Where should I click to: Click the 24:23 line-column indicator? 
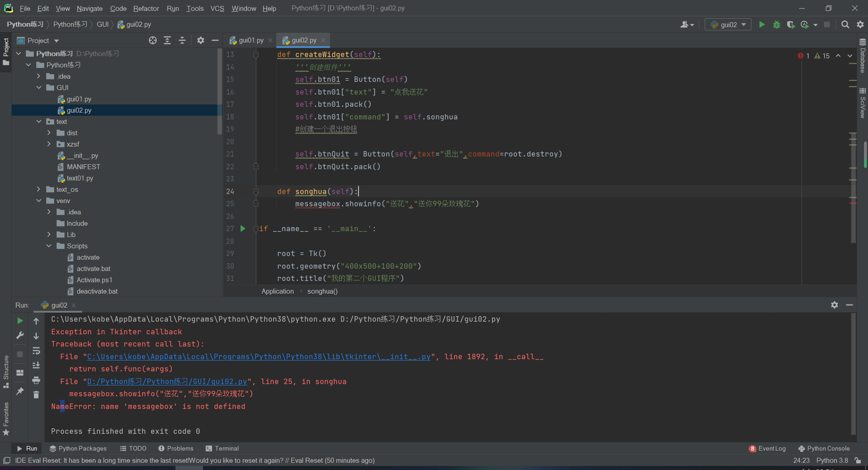801,461
